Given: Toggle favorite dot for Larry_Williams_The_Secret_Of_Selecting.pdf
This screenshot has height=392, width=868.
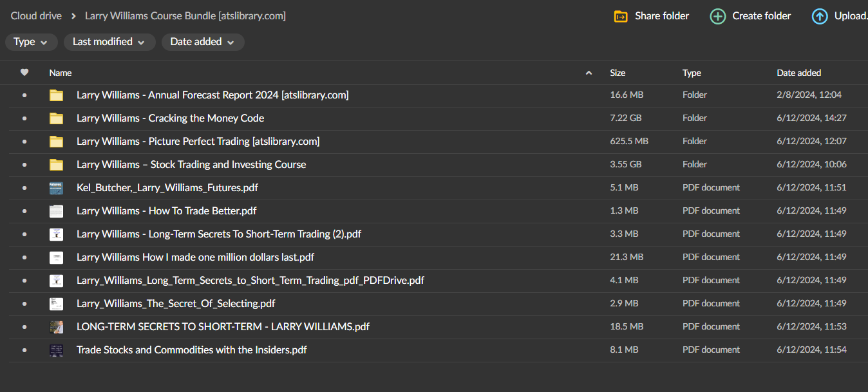Looking at the screenshot, I should [x=24, y=304].
